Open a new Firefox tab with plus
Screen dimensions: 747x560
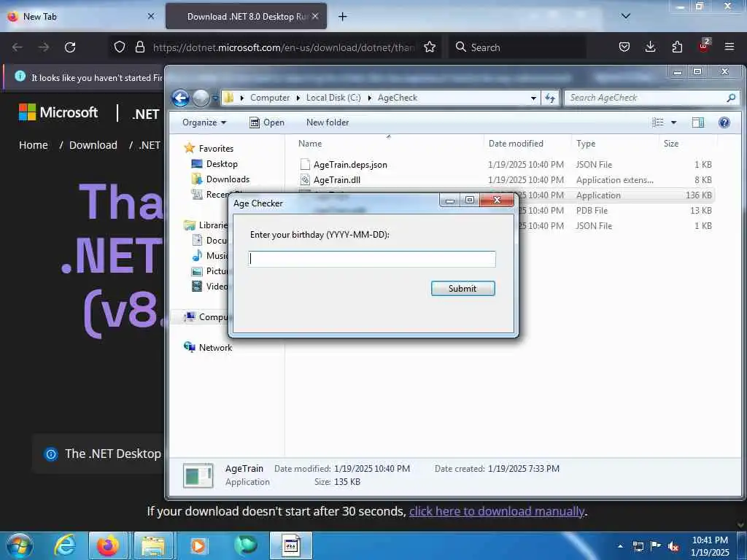343,17
